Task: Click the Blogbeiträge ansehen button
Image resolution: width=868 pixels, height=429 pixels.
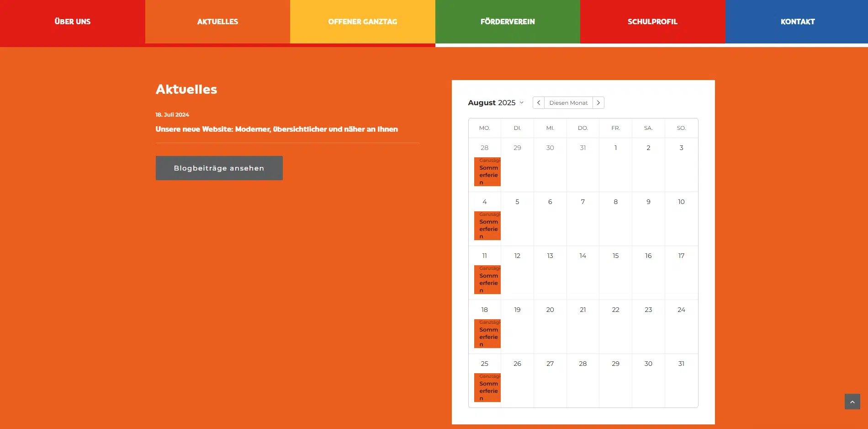Action: (x=219, y=168)
